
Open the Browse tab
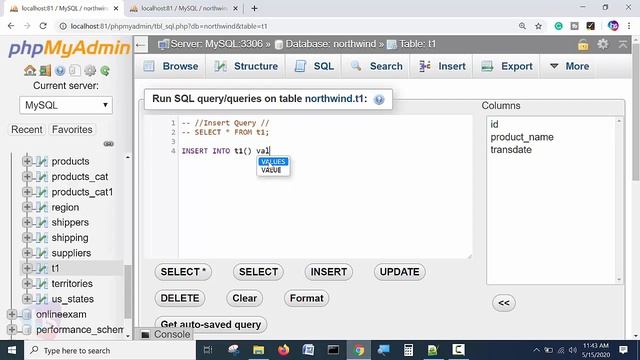pos(171,66)
